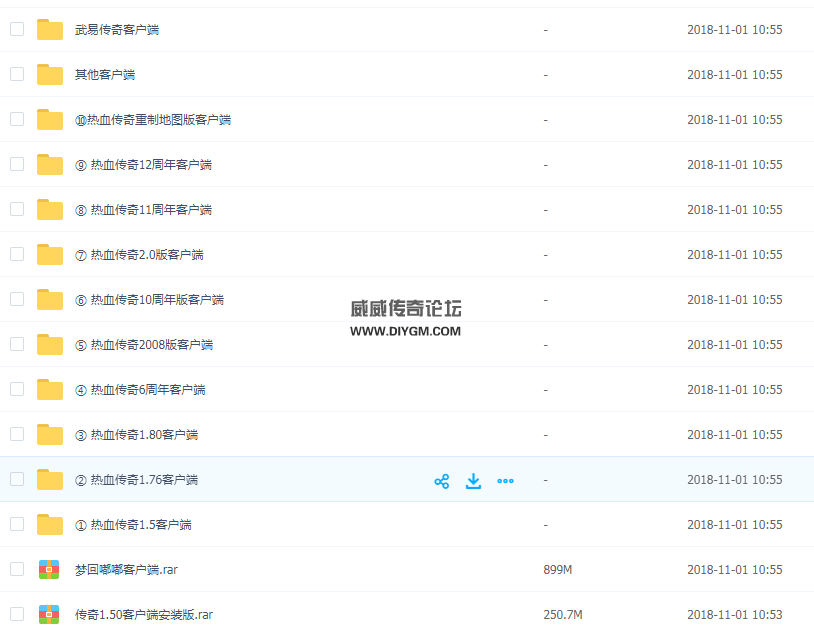Click the date 2018-11-01 10:53
Image resolution: width=814 pixels, height=634 pixels.
tap(735, 615)
